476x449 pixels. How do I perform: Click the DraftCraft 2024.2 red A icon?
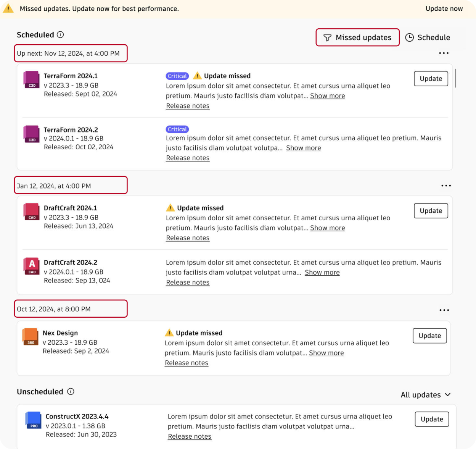coord(32,266)
